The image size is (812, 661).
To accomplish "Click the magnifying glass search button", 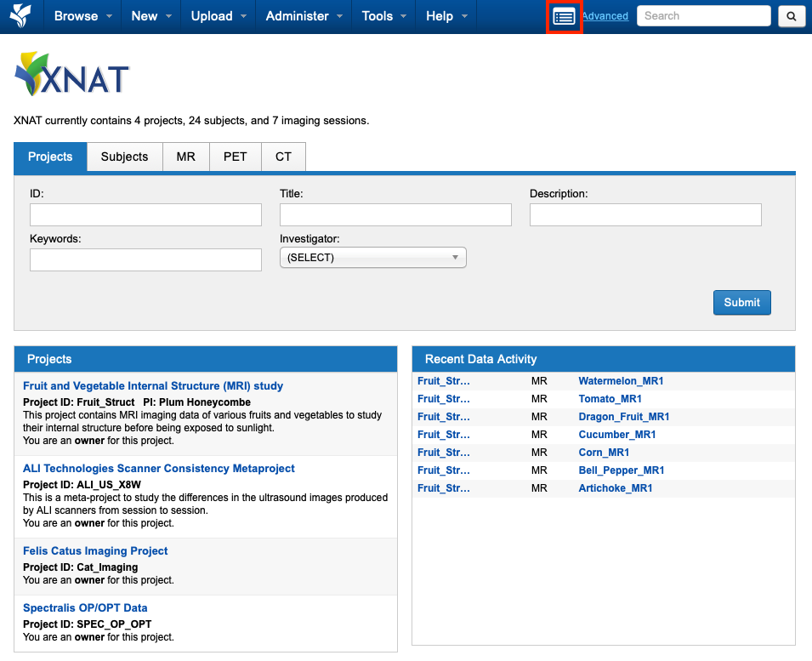I will pos(791,16).
